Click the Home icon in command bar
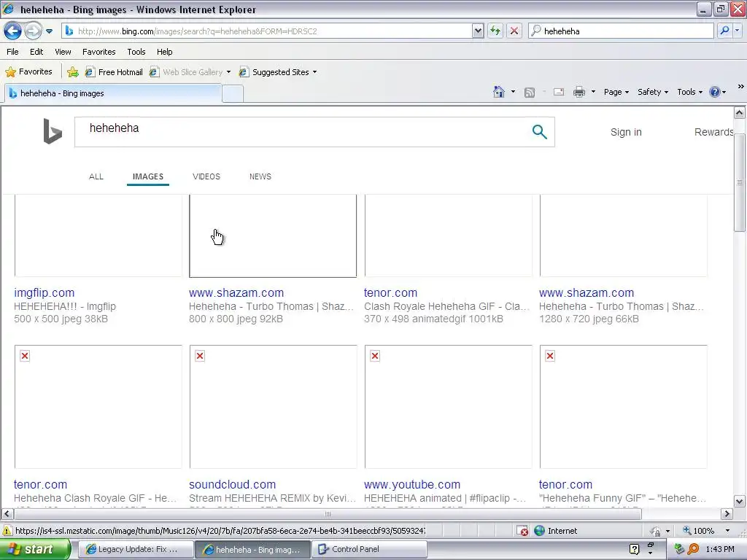Screen dimensions: 747x560 [x=499, y=92]
